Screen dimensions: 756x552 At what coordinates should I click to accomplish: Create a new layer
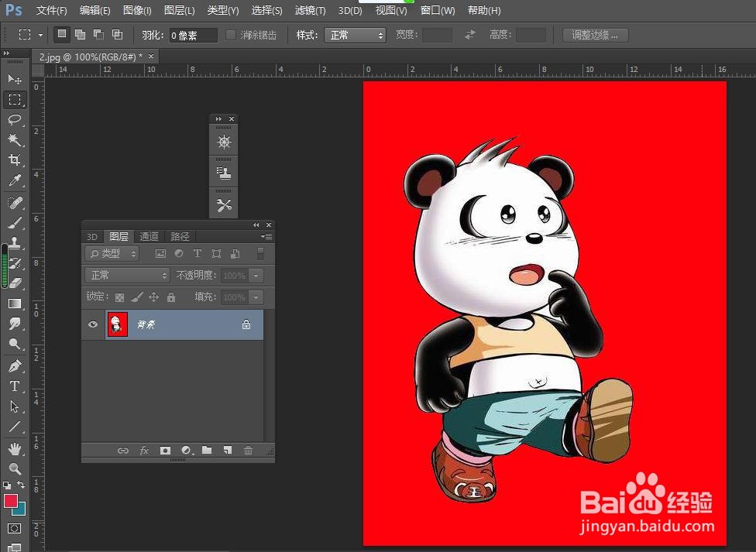228,451
